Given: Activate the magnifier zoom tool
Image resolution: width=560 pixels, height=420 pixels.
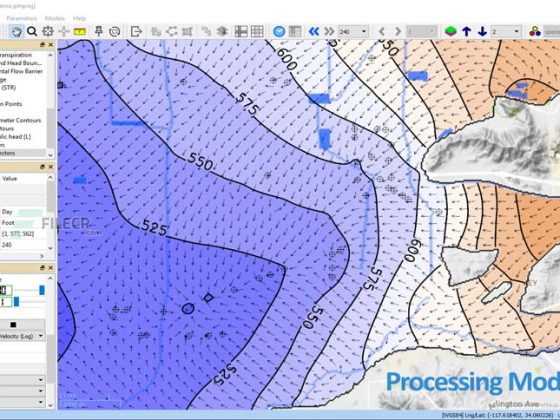Looking at the screenshot, I should click(x=32, y=31).
